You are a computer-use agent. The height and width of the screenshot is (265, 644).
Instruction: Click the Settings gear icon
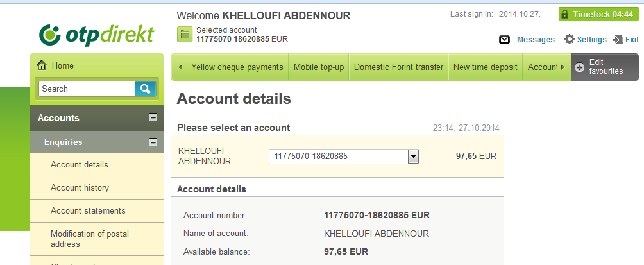click(569, 39)
